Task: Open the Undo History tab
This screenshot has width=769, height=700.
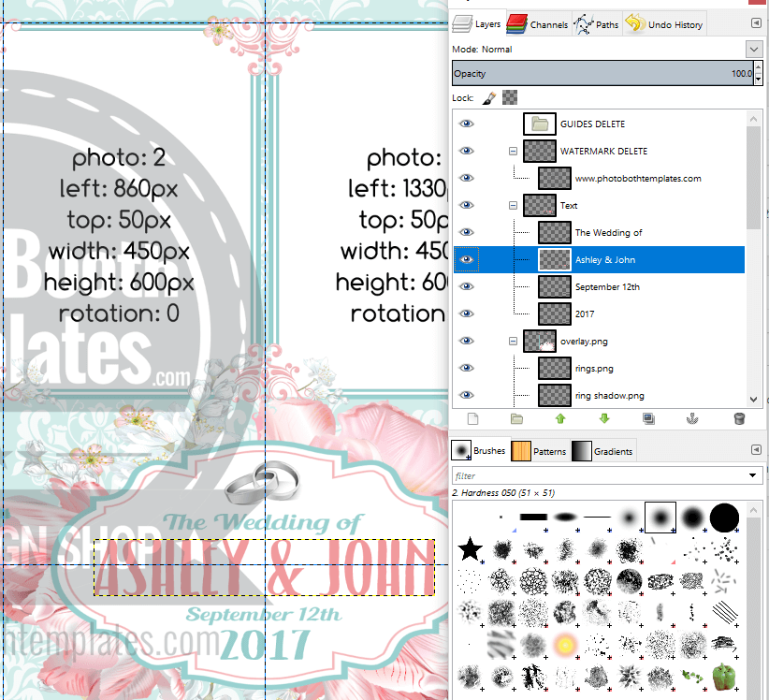Action: tap(664, 24)
